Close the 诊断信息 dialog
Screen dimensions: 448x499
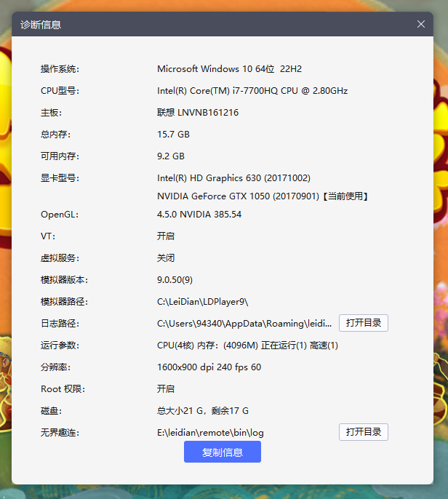tap(420, 24)
